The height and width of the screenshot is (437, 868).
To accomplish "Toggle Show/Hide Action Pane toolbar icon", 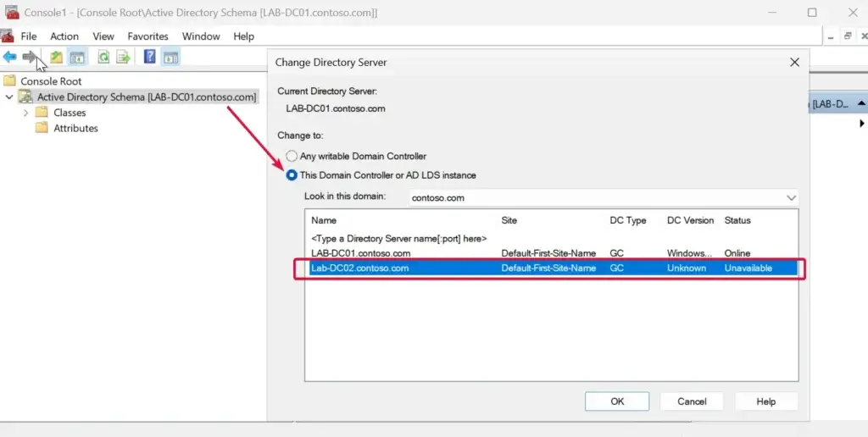I will [170, 58].
